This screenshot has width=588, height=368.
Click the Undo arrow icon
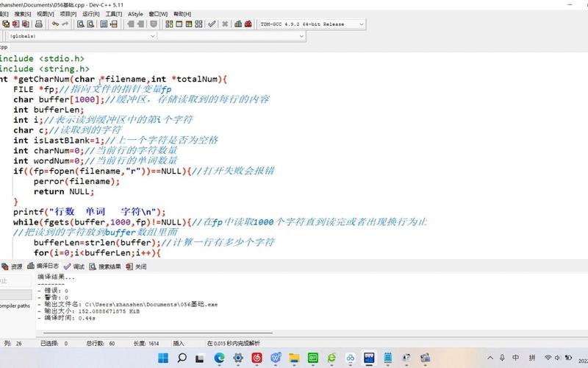click(54, 24)
